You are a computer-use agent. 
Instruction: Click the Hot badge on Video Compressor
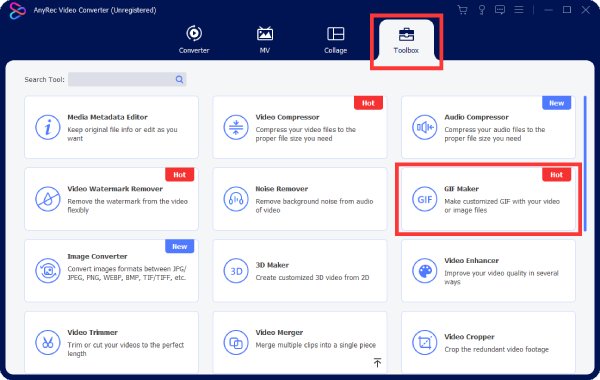click(368, 103)
